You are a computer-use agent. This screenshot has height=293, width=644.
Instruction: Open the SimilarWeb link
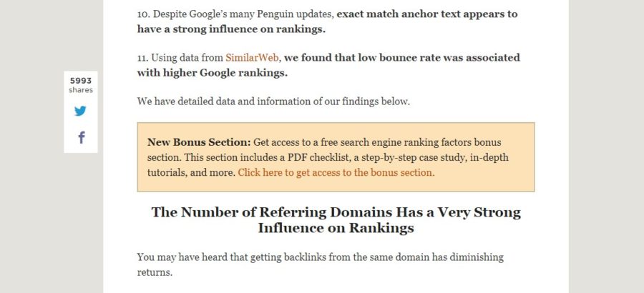tap(252, 58)
